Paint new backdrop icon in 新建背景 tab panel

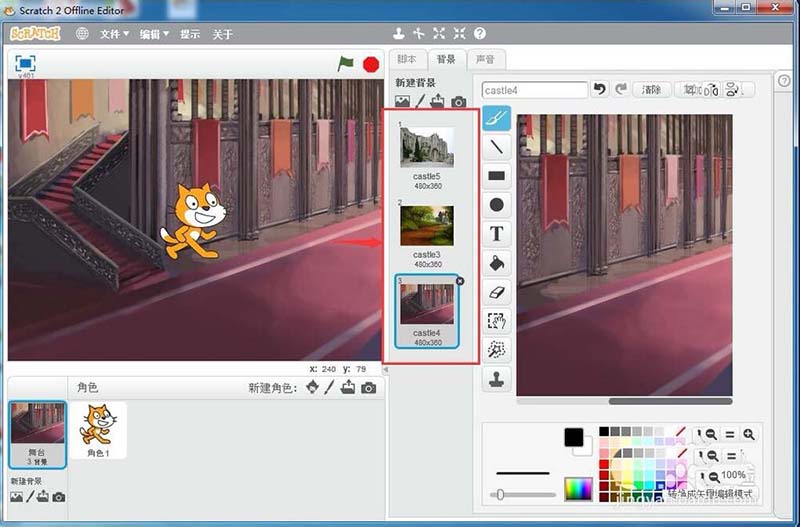click(x=420, y=101)
